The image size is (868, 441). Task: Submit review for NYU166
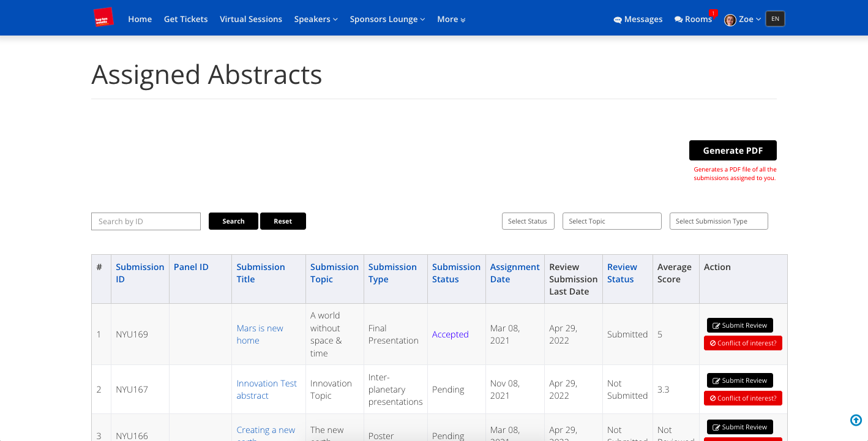click(x=739, y=427)
